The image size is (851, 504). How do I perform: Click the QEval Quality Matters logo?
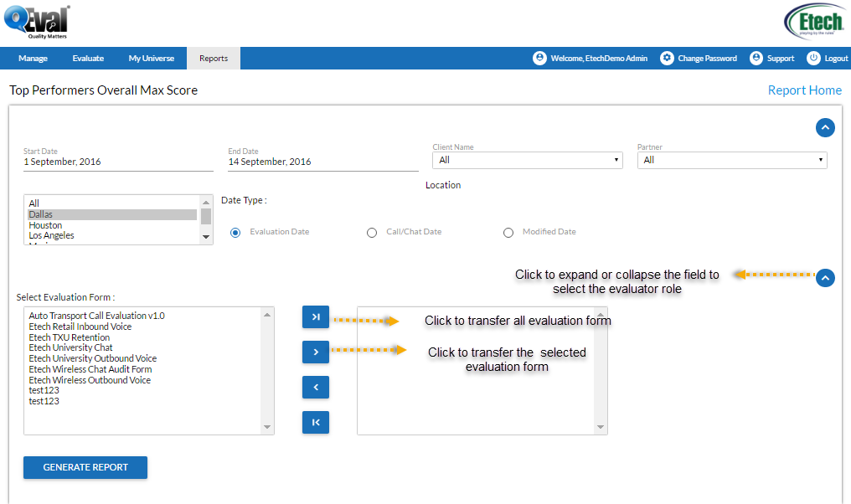(x=38, y=23)
